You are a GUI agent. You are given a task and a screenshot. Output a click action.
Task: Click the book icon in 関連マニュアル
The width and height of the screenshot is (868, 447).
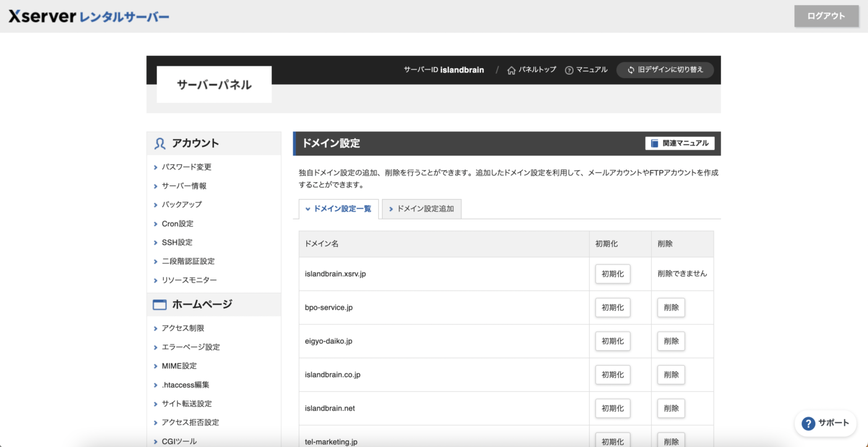click(655, 143)
